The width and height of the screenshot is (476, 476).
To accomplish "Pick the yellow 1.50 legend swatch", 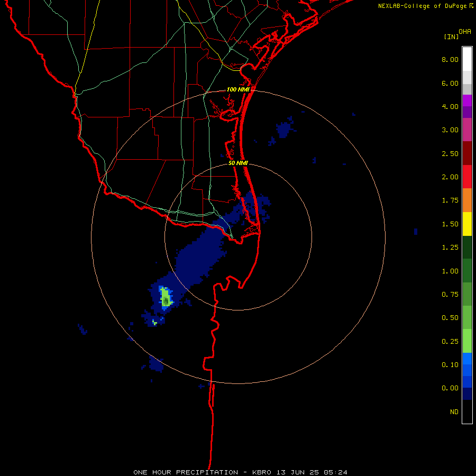I will [x=467, y=224].
